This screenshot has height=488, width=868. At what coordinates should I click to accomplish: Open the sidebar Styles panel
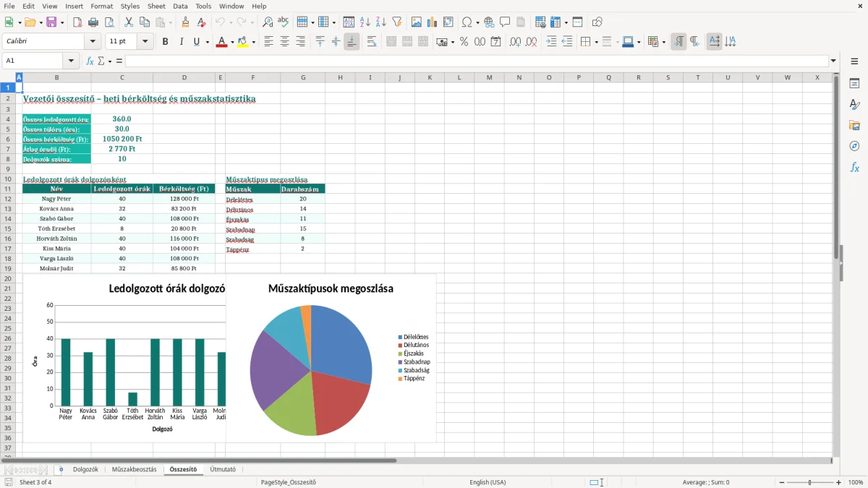(x=854, y=105)
